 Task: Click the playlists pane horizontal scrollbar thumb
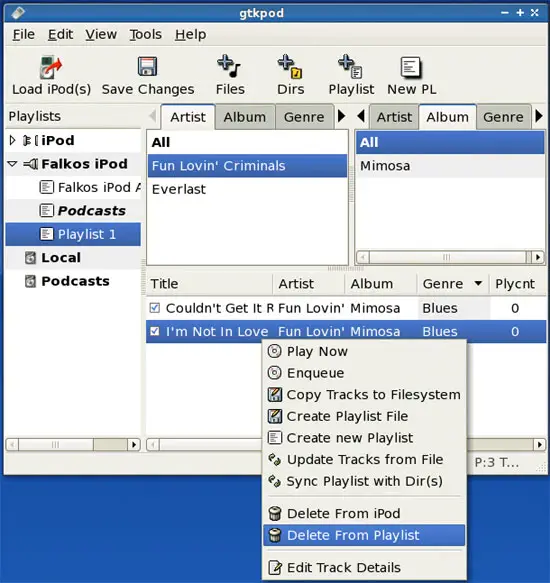[x=55, y=444]
